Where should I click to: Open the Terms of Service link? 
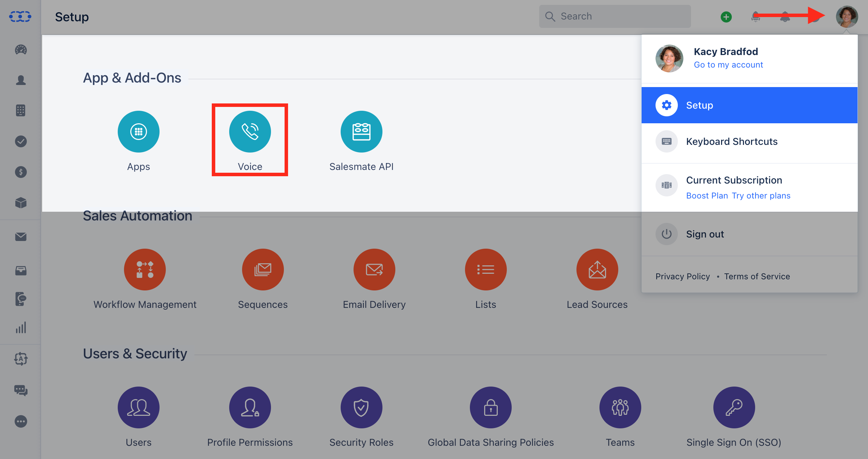pos(757,277)
